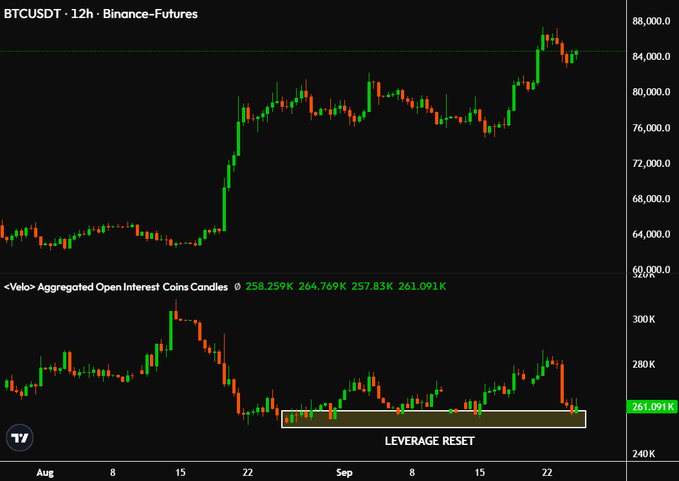Click the 80,000.0 price axis label
679x481 pixels.
tap(651, 92)
